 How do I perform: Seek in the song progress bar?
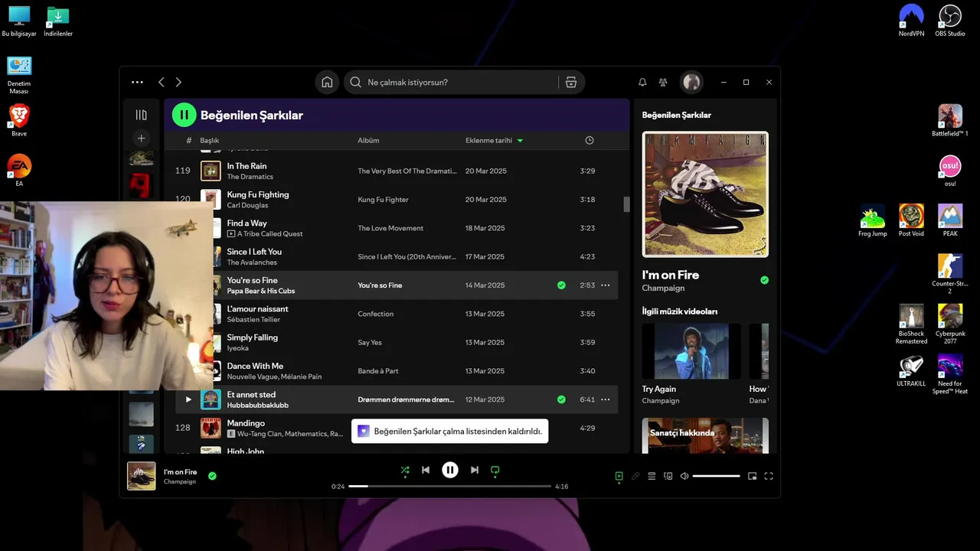(x=450, y=486)
